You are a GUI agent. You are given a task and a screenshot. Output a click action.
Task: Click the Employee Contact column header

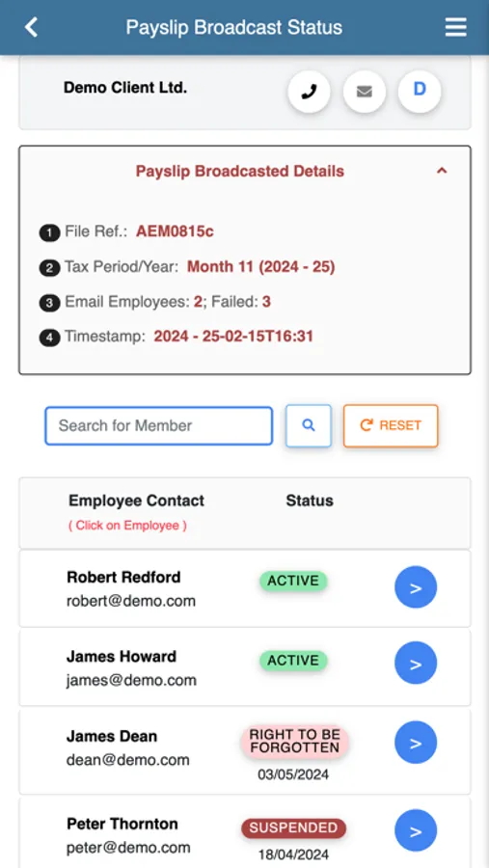[x=136, y=501]
